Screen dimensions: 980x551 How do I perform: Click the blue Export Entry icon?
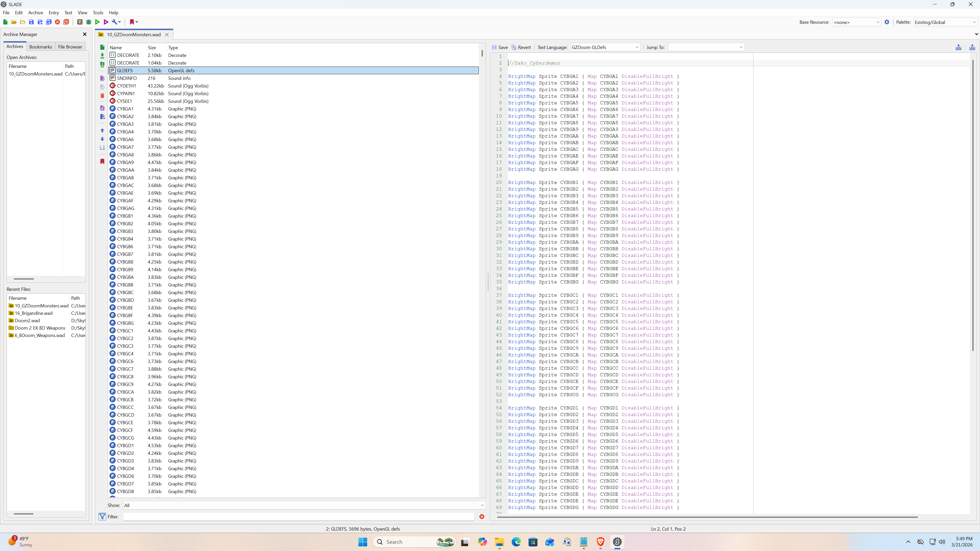point(102,117)
